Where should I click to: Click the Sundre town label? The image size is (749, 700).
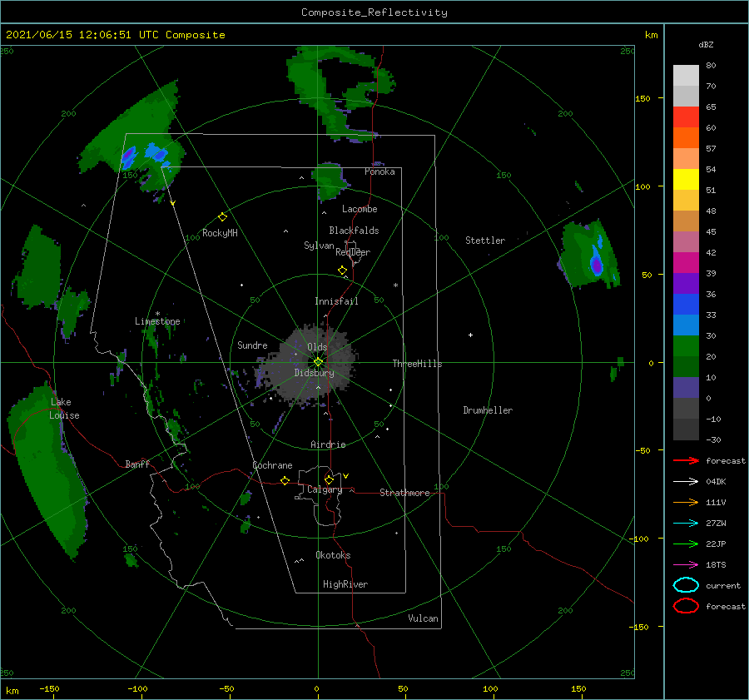252,345
